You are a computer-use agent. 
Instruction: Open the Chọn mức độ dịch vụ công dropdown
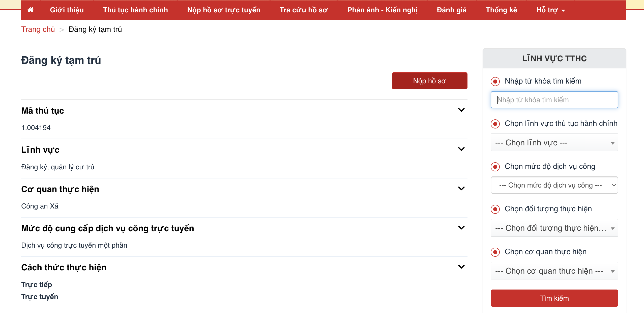554,185
